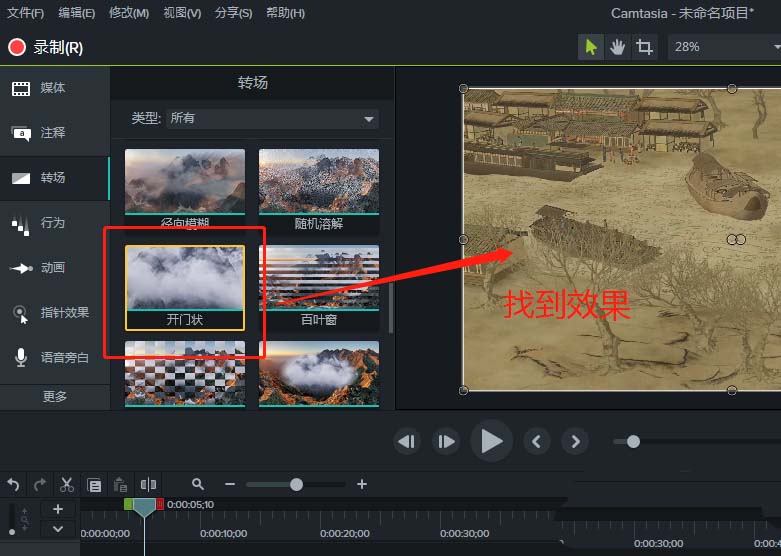
Task: Open the 类型 所有 type dropdown
Action: (272, 119)
